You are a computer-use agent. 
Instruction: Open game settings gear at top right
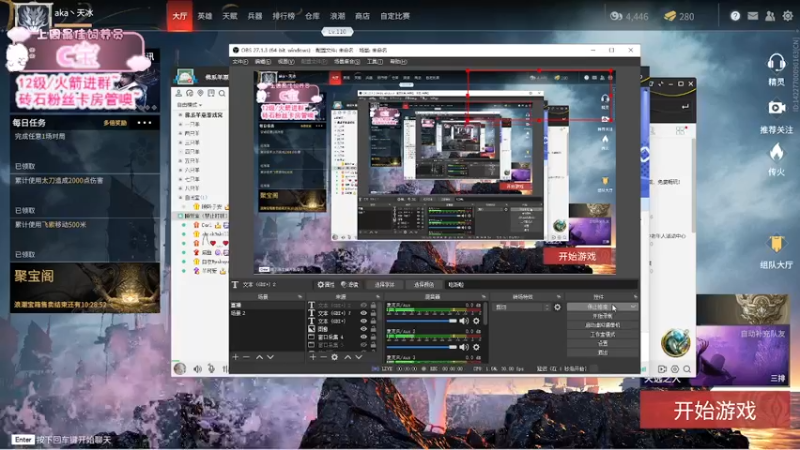[788, 16]
